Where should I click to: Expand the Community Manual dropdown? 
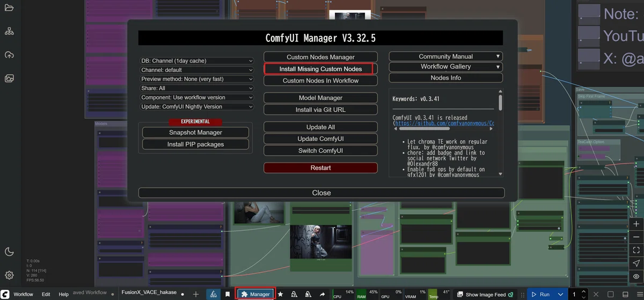445,56
